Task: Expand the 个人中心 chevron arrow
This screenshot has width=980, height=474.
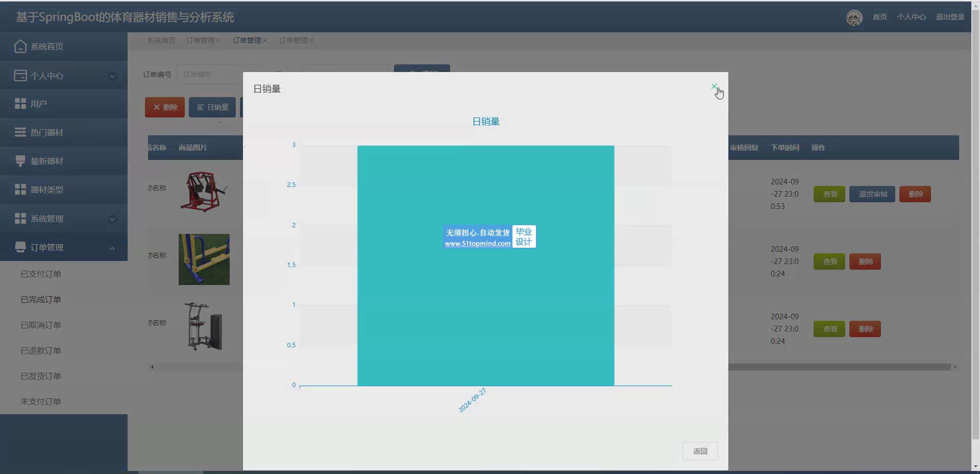Action: click(x=112, y=76)
